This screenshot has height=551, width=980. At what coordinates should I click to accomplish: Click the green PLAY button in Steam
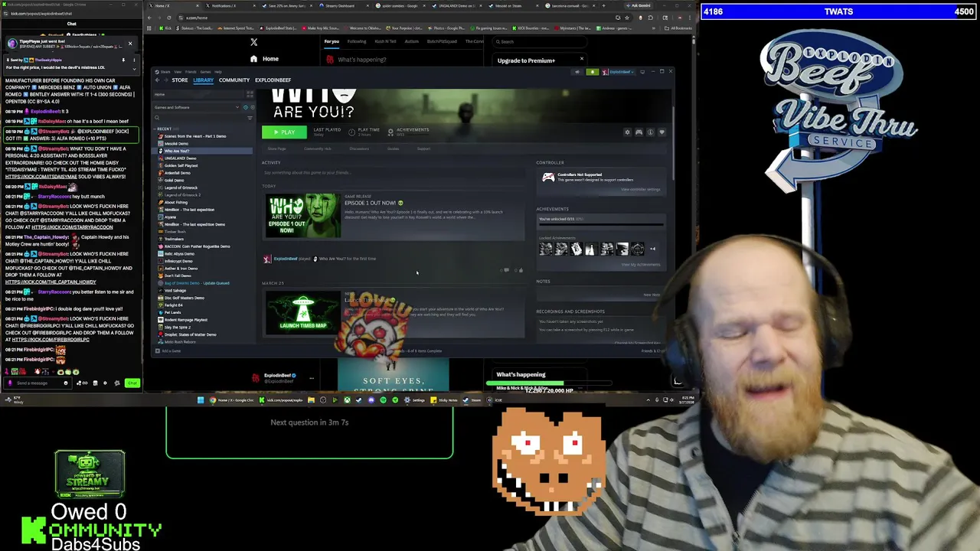coord(284,132)
